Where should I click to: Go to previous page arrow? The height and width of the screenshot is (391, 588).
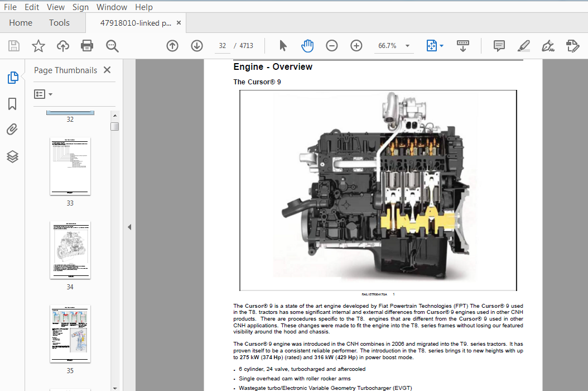[x=172, y=46]
